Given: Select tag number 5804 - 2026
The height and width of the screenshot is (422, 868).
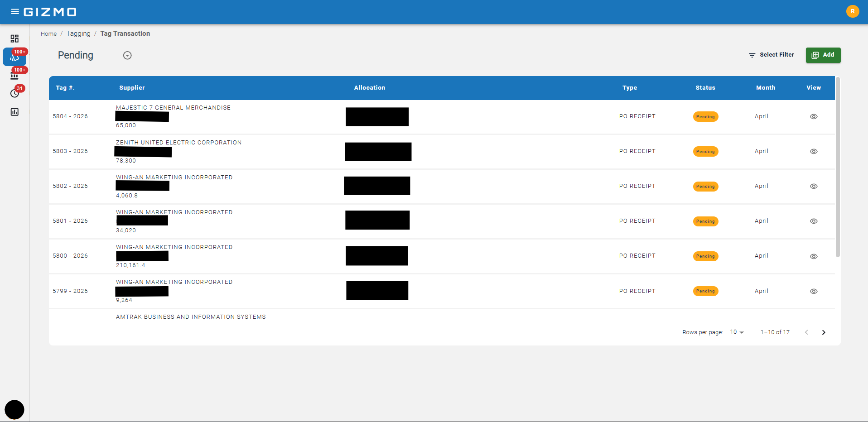Looking at the screenshot, I should pyautogui.click(x=70, y=116).
